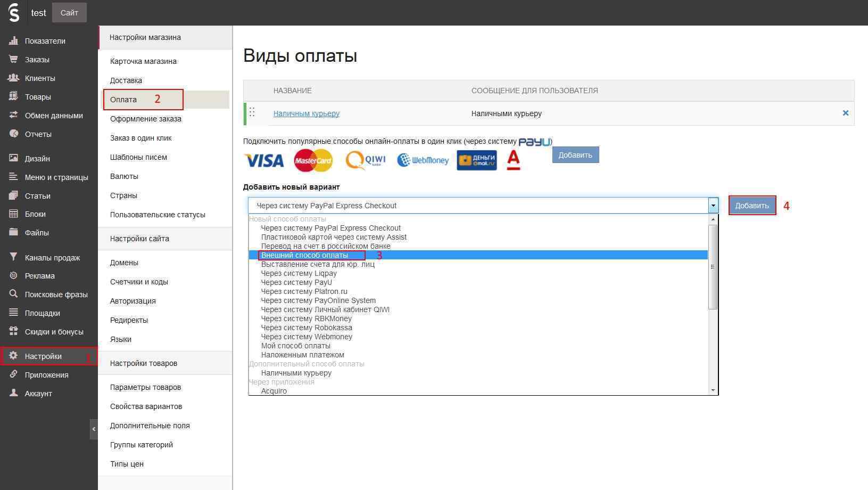Click the Заказы shopping cart icon
Viewport: 868px width, 490px height.
(13, 60)
